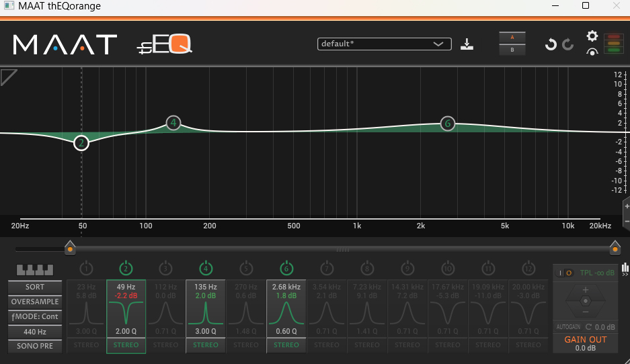Click the 3.00 Q value of band 4
This screenshot has height=364, width=630.
(x=205, y=331)
